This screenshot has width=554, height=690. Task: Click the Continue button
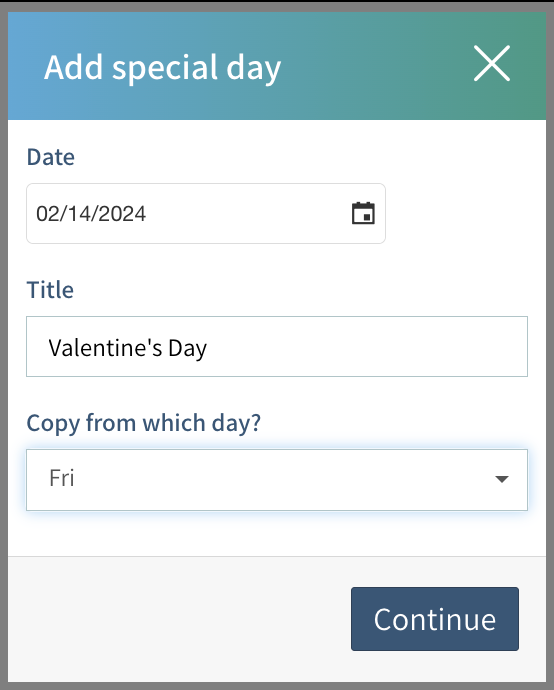coord(435,619)
